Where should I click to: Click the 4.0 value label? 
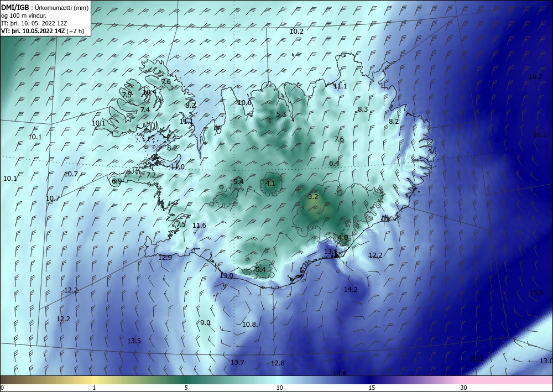(343, 238)
